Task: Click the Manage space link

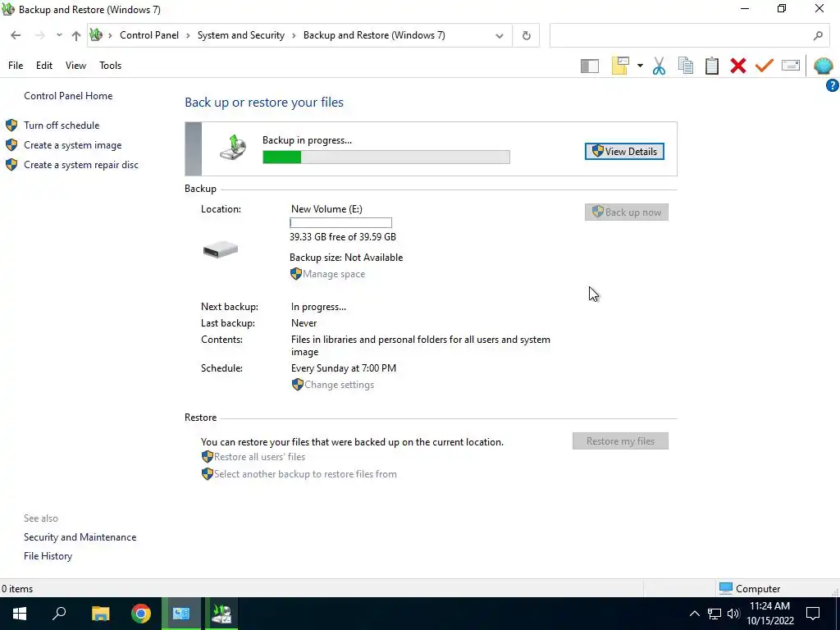Action: click(333, 274)
